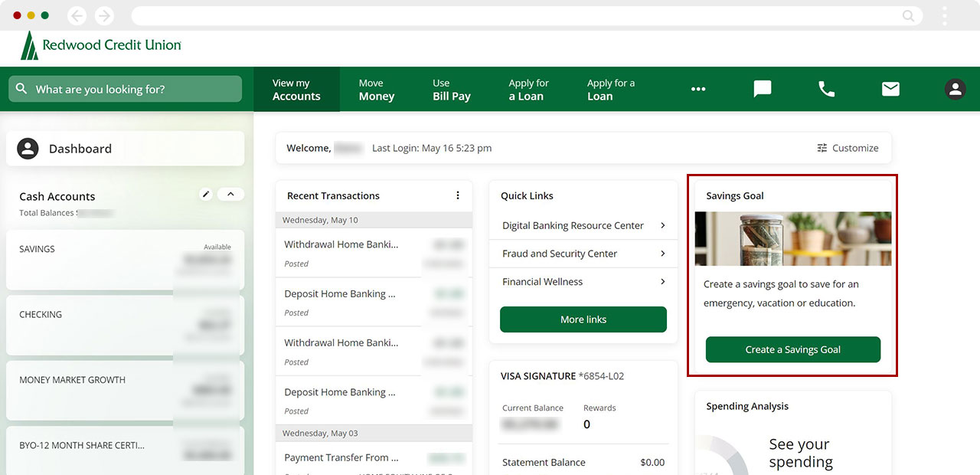The width and height of the screenshot is (980, 475).
Task: Click the Statement Balance $0.00 amount
Action: pyautogui.click(x=652, y=462)
